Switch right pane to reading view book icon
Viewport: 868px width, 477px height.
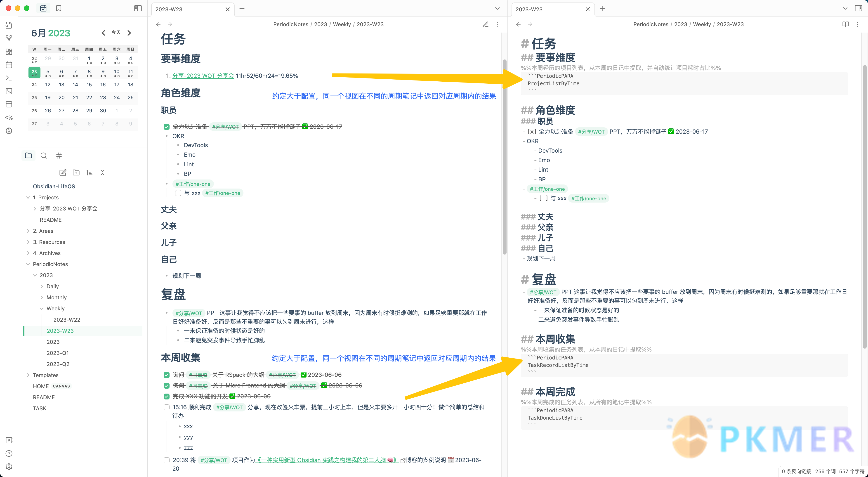[x=845, y=24]
